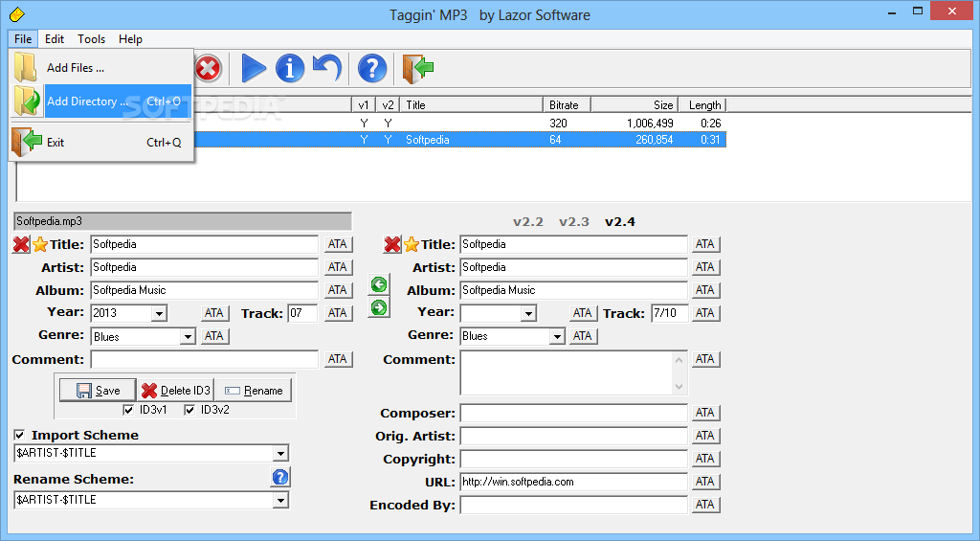
Task: Click ATA button next to ID3v1 Title
Action: [338, 244]
